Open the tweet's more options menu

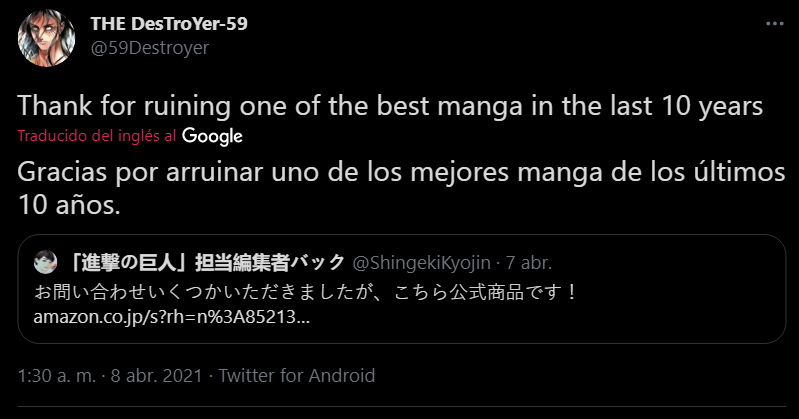click(773, 24)
